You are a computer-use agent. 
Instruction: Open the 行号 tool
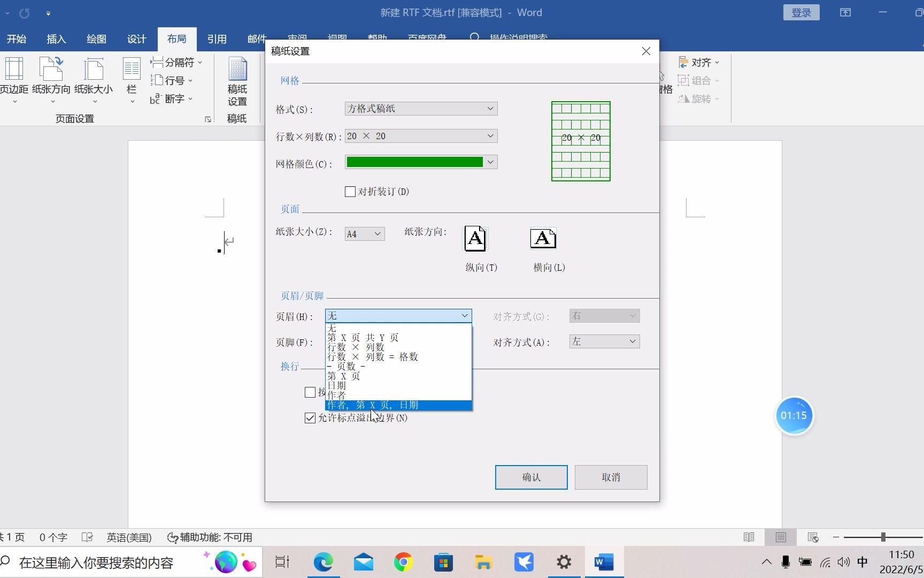tap(170, 80)
